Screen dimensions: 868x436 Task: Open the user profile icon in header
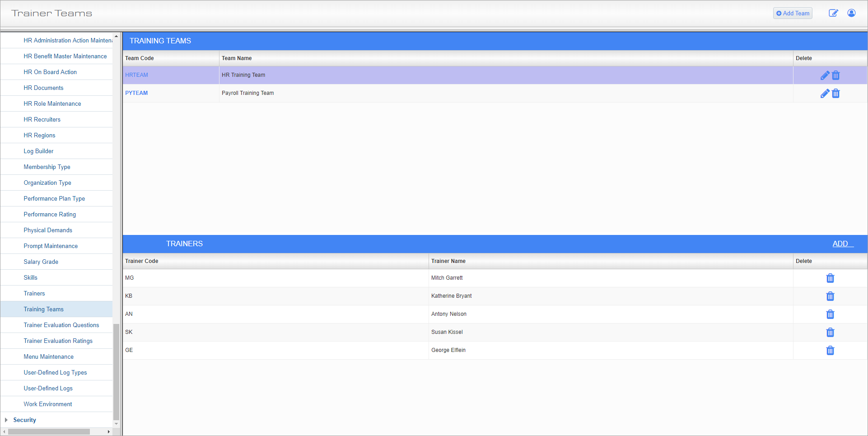(x=851, y=13)
